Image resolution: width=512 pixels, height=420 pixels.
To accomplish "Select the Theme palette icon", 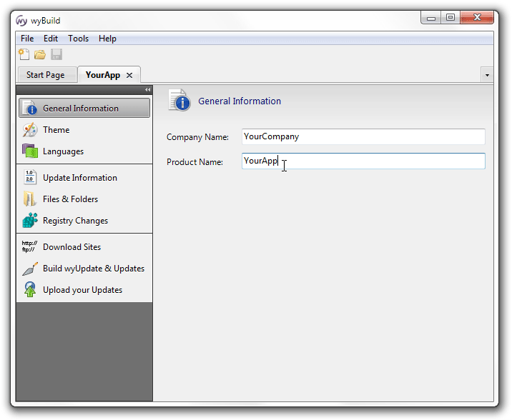I will [x=30, y=130].
